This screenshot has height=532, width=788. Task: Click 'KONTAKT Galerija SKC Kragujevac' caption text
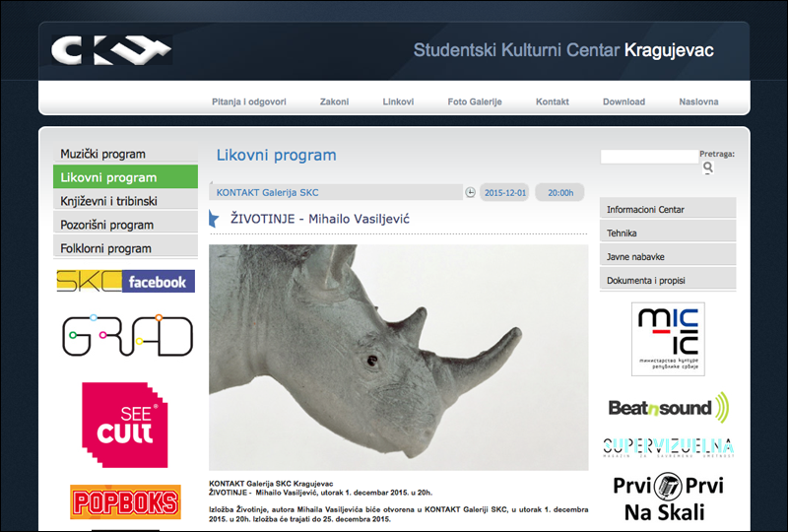271,484
